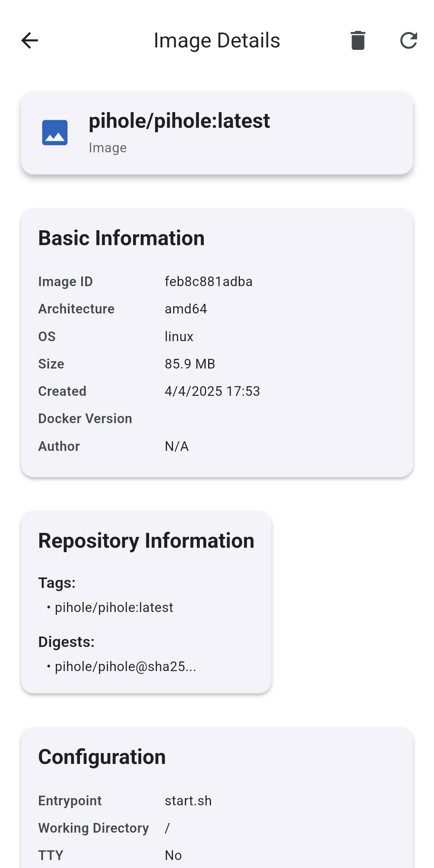Click the Basic Information heading
This screenshot has height=868, width=434.
pyautogui.click(x=121, y=238)
